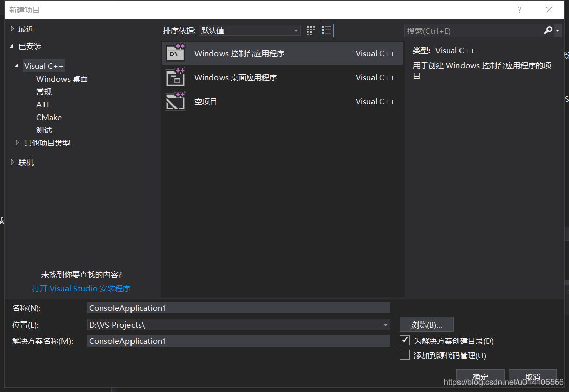This screenshot has width=569, height=392.
Task: Click the search magnifier icon
Action: click(x=548, y=31)
